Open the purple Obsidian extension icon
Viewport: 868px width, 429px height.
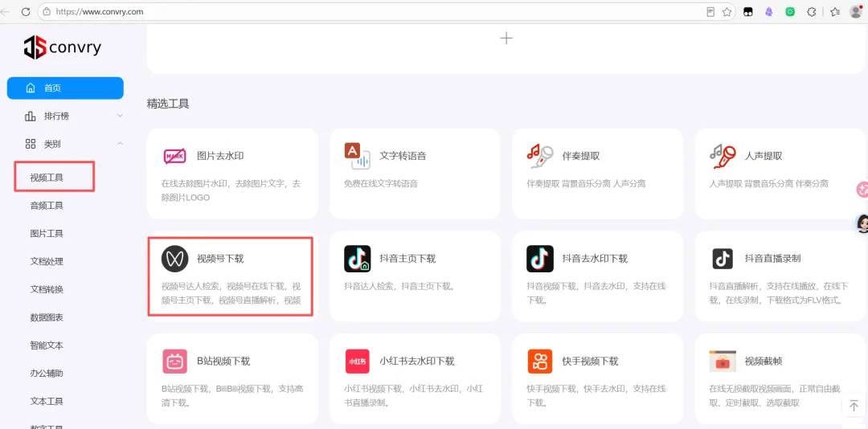769,11
